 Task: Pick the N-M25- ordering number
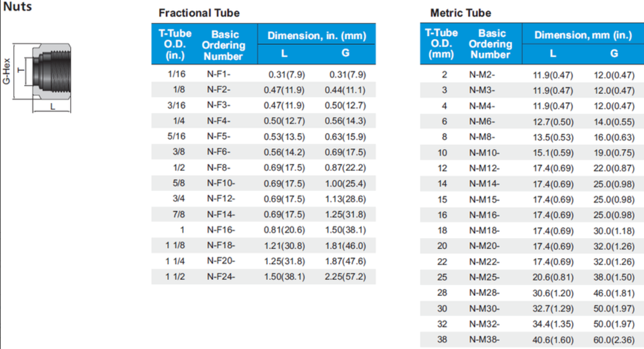pos(484,277)
